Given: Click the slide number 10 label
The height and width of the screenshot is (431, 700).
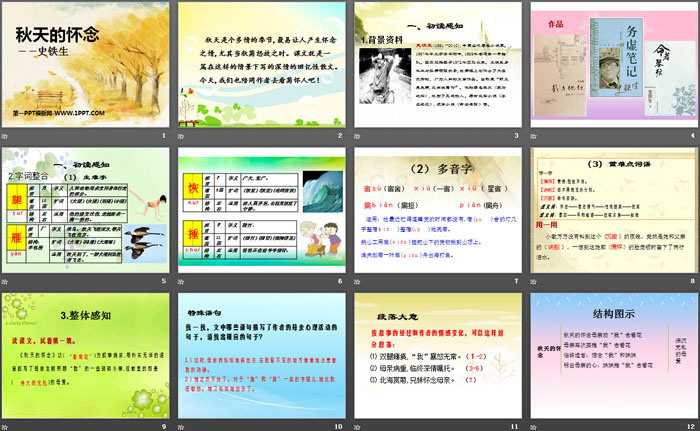Looking at the screenshot, I should [338, 427].
